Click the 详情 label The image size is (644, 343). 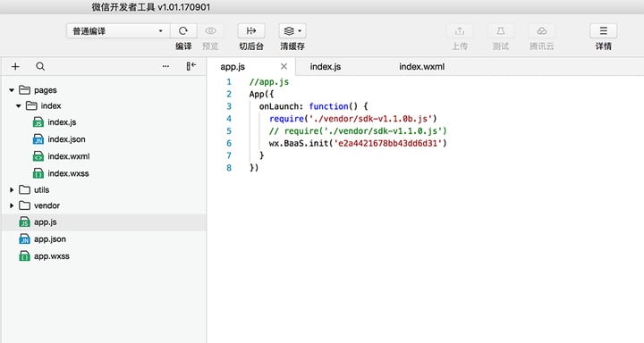604,46
